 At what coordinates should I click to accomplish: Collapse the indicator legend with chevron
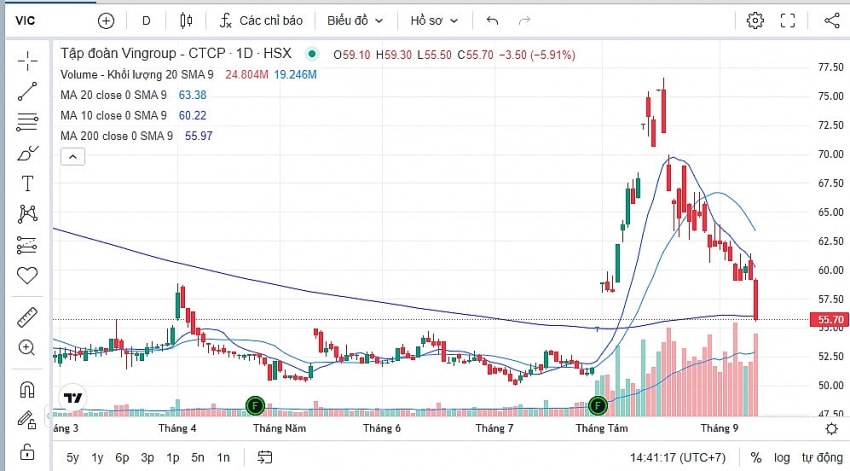pyautogui.click(x=73, y=157)
